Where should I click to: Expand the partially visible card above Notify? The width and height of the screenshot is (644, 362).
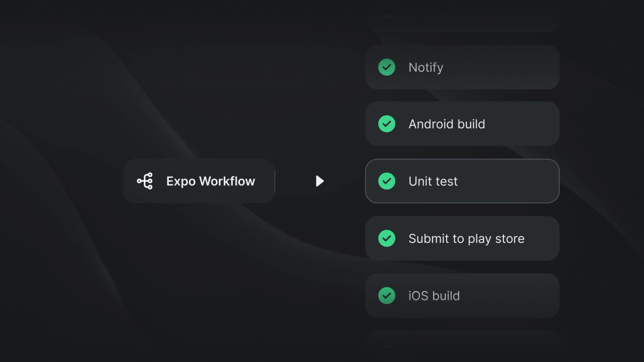462,16
